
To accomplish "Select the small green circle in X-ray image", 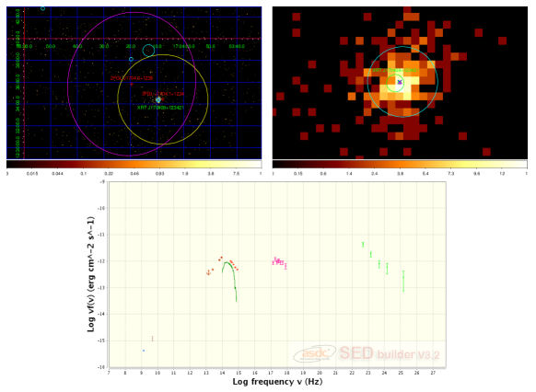I will point(395,83).
